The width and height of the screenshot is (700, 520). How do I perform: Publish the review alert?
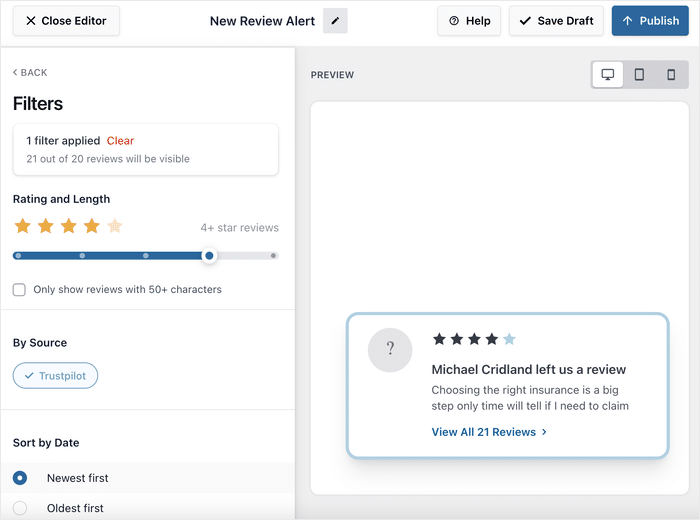click(x=650, y=21)
